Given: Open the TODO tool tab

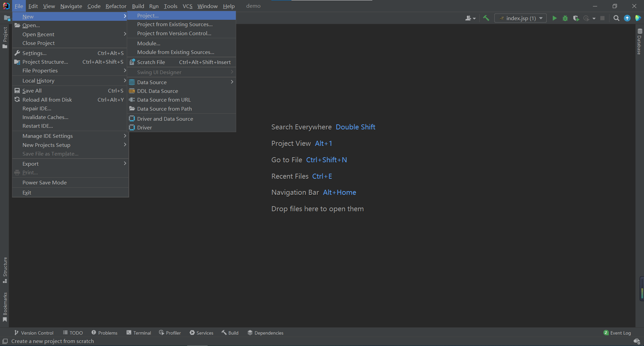Looking at the screenshot, I should click(x=73, y=333).
